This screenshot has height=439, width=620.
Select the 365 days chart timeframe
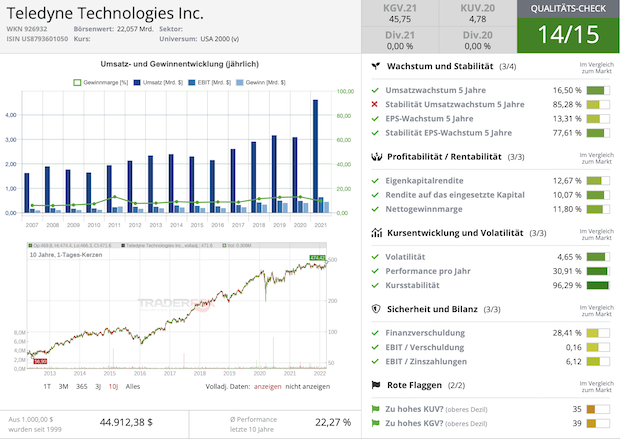81,386
